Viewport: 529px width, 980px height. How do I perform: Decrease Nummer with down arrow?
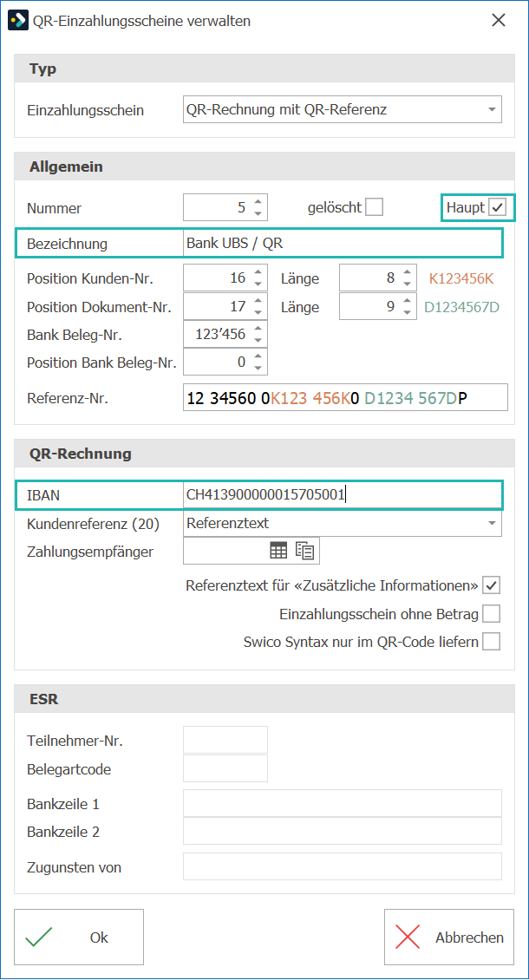pos(259,213)
